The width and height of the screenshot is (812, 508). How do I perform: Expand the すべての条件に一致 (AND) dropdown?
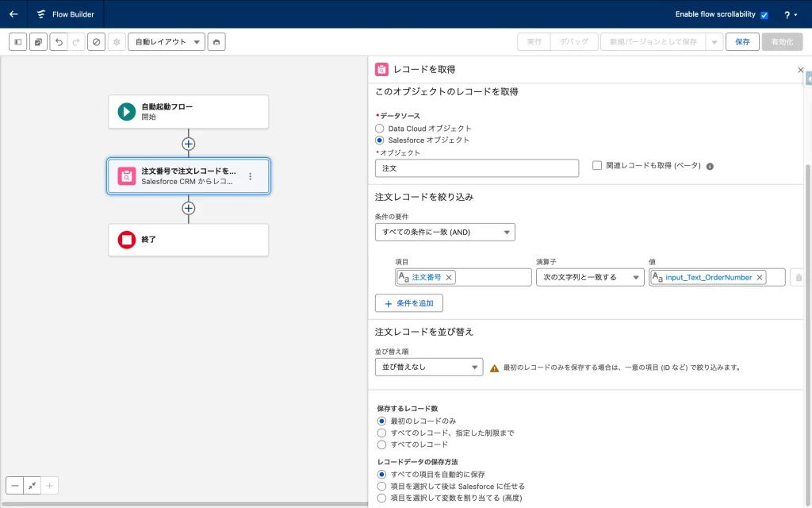click(x=445, y=232)
